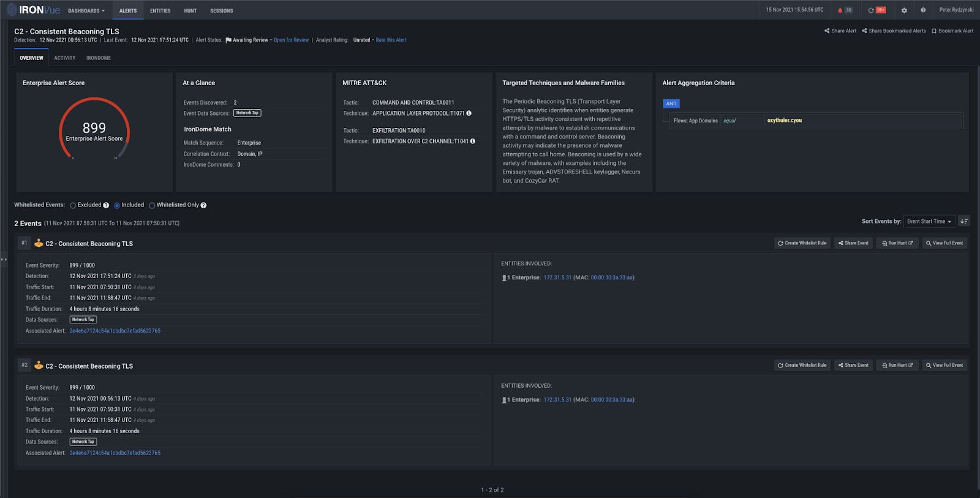Open IP 172.31.5.31 link in event #1
The height and width of the screenshot is (498, 980).
point(557,277)
